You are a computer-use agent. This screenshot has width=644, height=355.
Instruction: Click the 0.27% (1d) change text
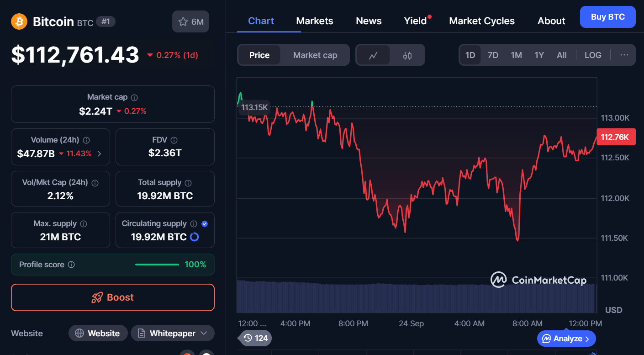177,55
